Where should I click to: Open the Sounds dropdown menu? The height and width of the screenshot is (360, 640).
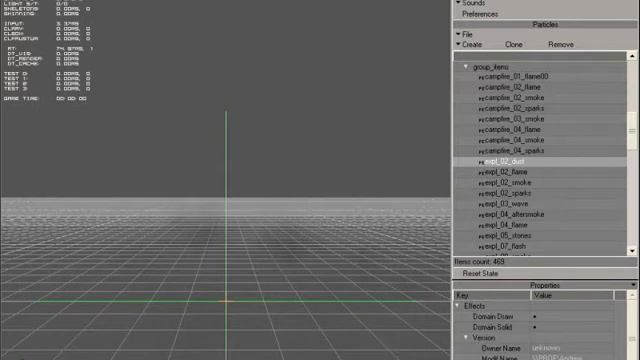click(x=470, y=3)
